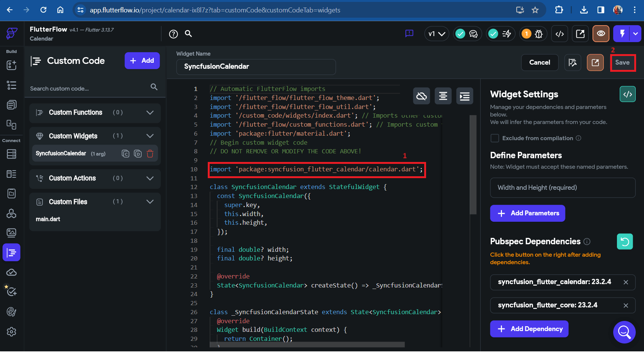The height and width of the screenshot is (354, 644).
Task: Open the main.dart custom file
Action: (48, 219)
